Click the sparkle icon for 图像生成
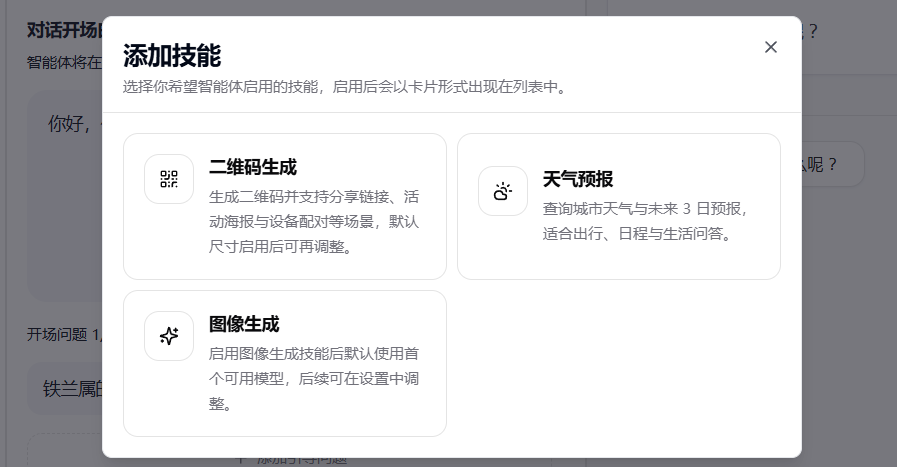This screenshot has width=897, height=467. 169,336
